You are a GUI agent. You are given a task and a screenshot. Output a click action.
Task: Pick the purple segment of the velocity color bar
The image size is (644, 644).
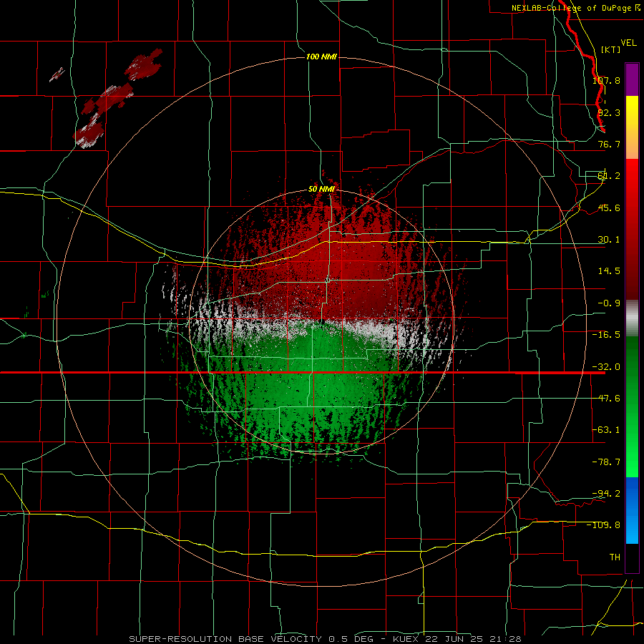click(x=632, y=79)
